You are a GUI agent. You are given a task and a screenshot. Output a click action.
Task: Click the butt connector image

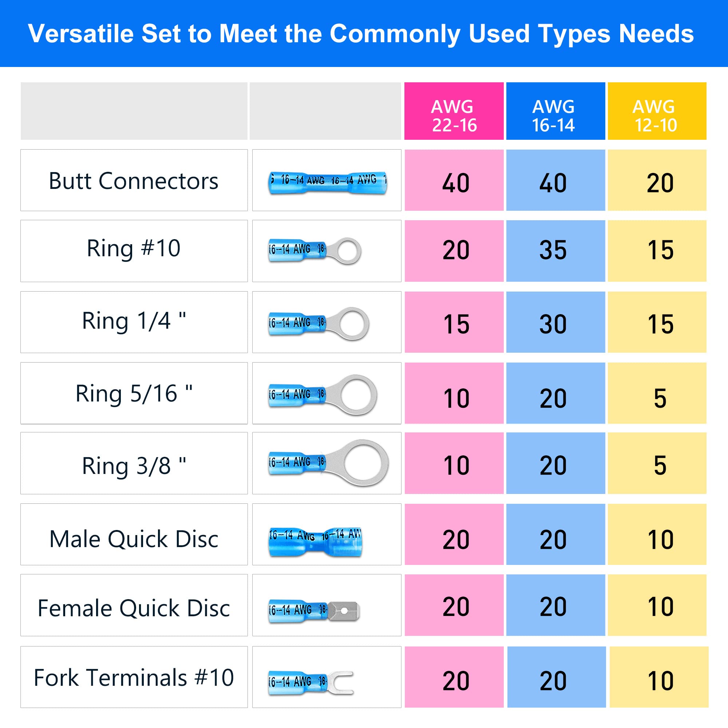(327, 183)
